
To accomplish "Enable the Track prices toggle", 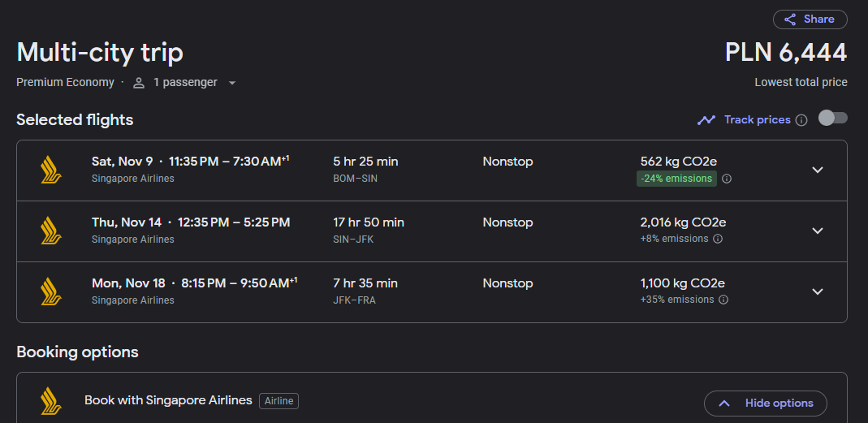I will pyautogui.click(x=832, y=118).
